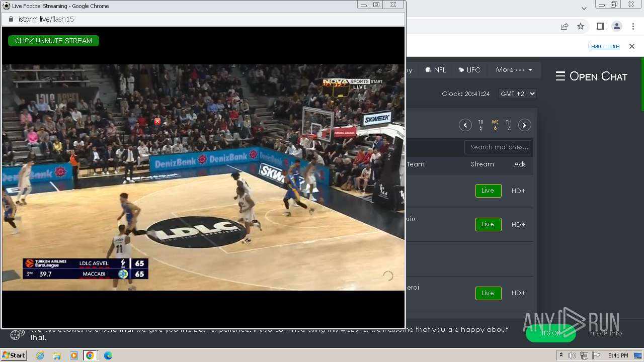This screenshot has height=362, width=644.
Task: Click the Ads column header
Action: coord(520,164)
